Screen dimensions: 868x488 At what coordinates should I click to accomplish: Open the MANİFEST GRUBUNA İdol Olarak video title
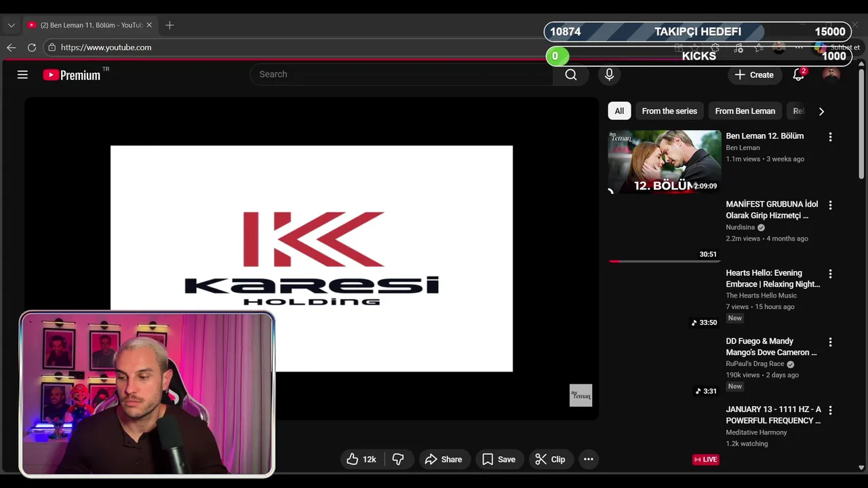click(x=772, y=209)
